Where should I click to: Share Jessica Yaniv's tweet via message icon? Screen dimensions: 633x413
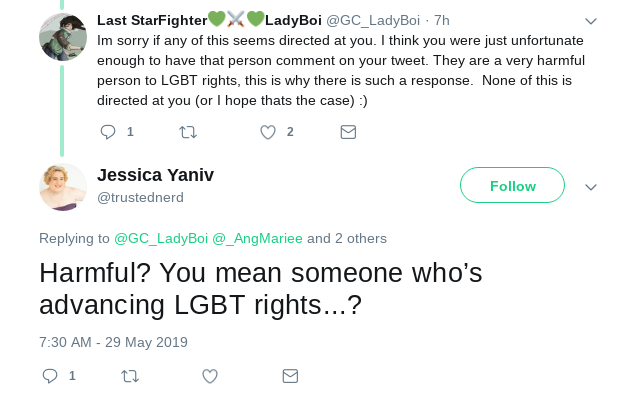point(290,376)
